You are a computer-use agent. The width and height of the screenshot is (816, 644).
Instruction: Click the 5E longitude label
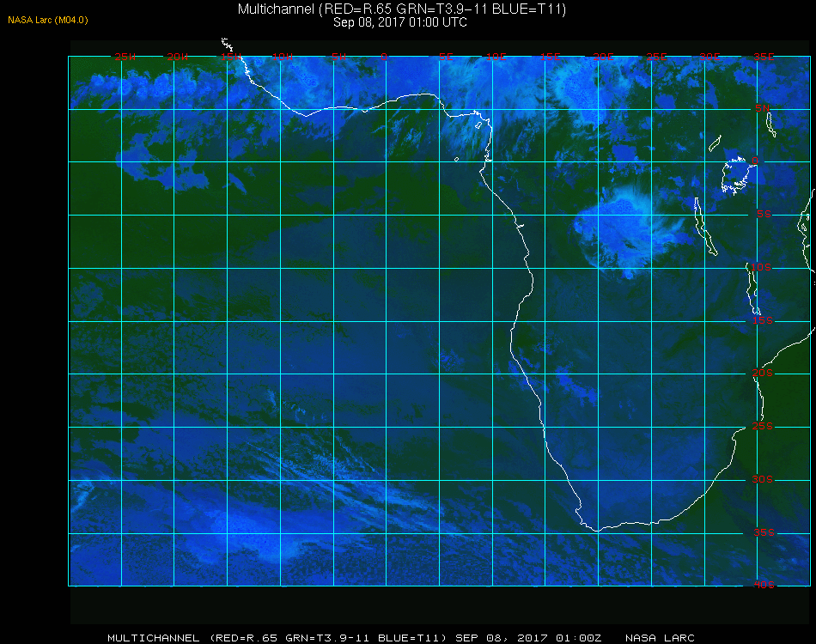(x=446, y=57)
